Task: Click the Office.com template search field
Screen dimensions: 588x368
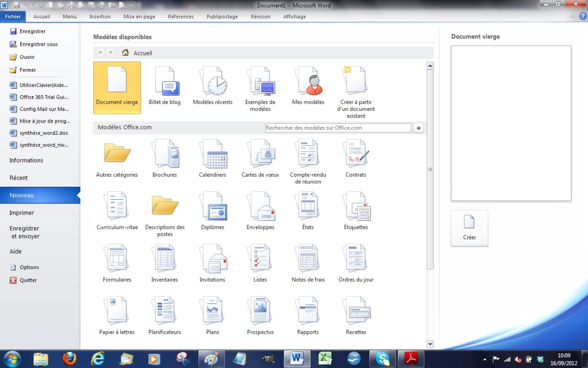Action: 338,128
